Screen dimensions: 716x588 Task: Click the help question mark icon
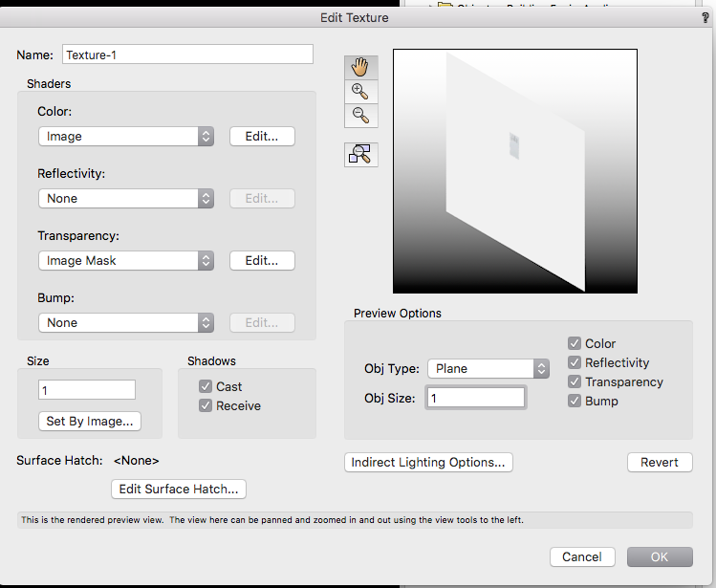705,17
